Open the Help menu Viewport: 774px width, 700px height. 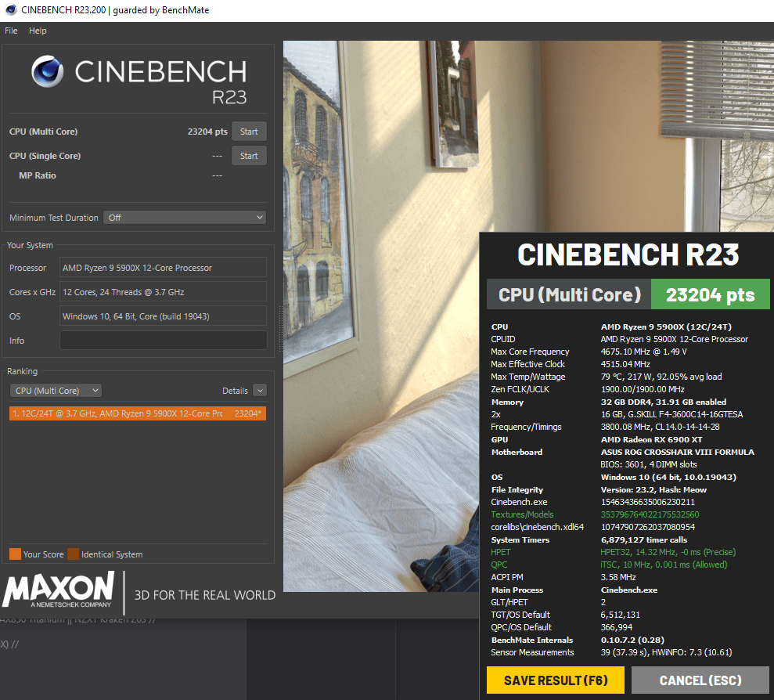point(38,31)
